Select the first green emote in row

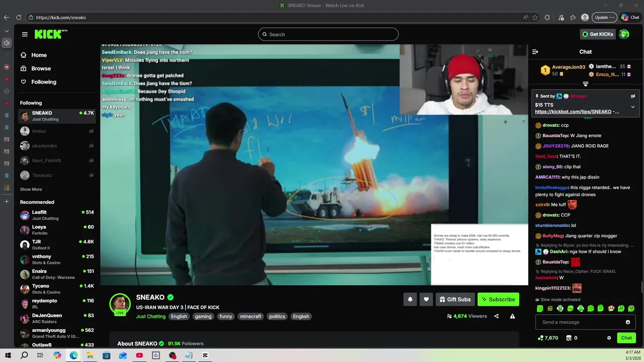click(x=540, y=308)
